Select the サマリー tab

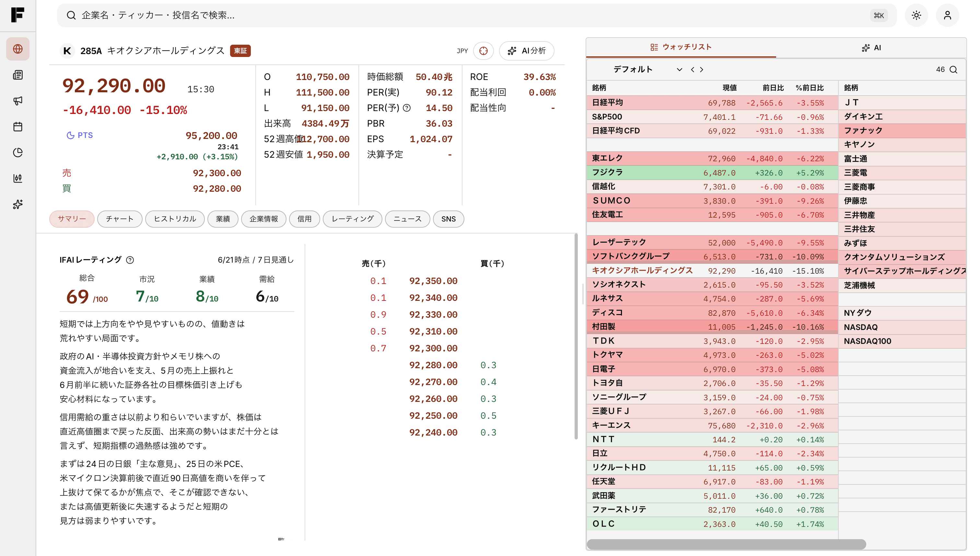(x=72, y=219)
